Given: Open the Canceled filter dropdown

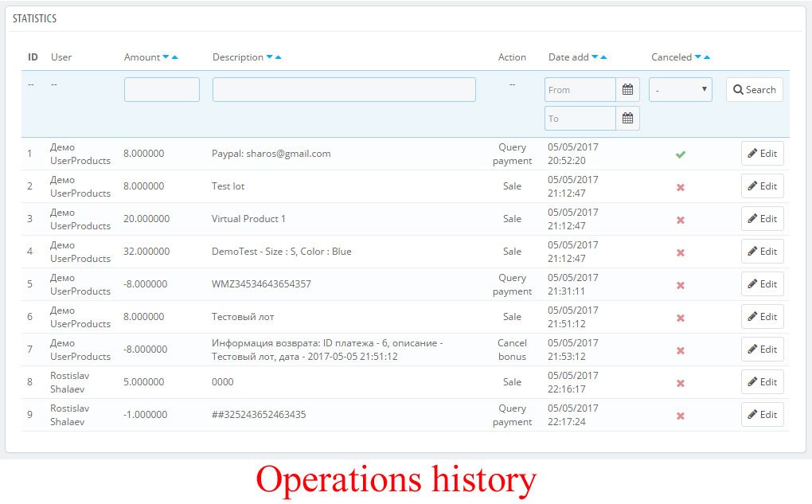Looking at the screenshot, I should click(681, 90).
